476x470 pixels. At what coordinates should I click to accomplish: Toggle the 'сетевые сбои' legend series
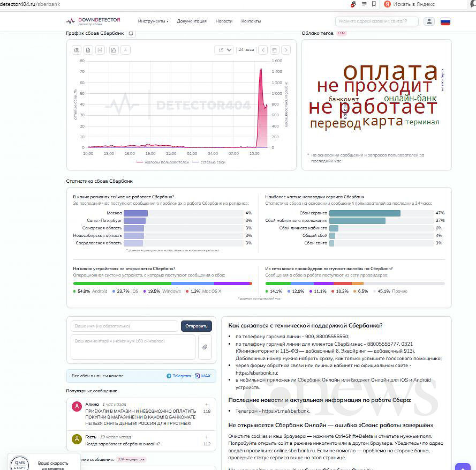pyautogui.click(x=208, y=162)
